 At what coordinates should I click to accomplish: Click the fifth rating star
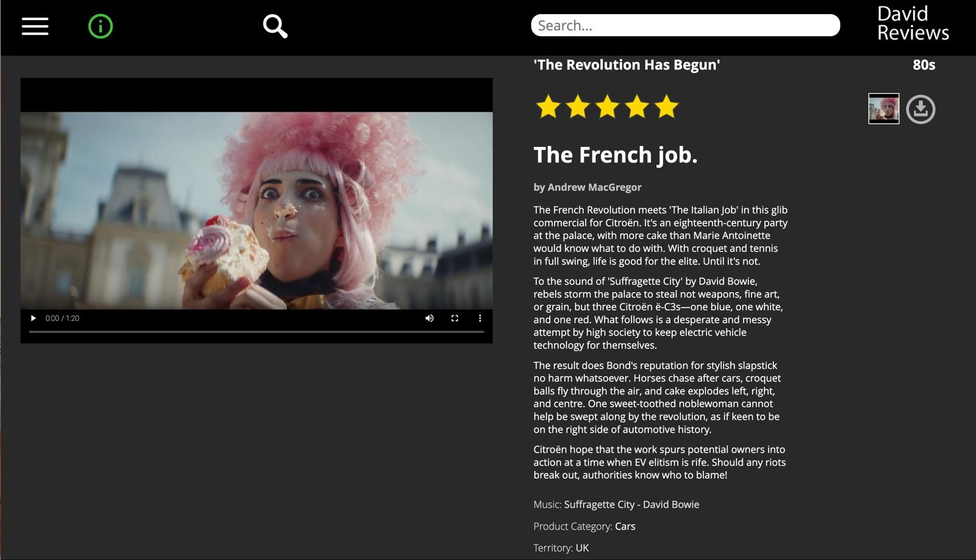(667, 107)
